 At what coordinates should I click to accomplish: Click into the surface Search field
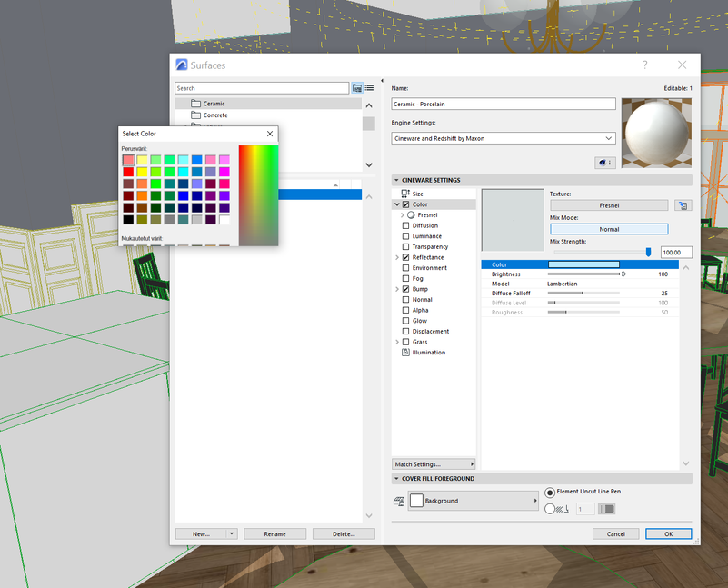click(x=262, y=88)
